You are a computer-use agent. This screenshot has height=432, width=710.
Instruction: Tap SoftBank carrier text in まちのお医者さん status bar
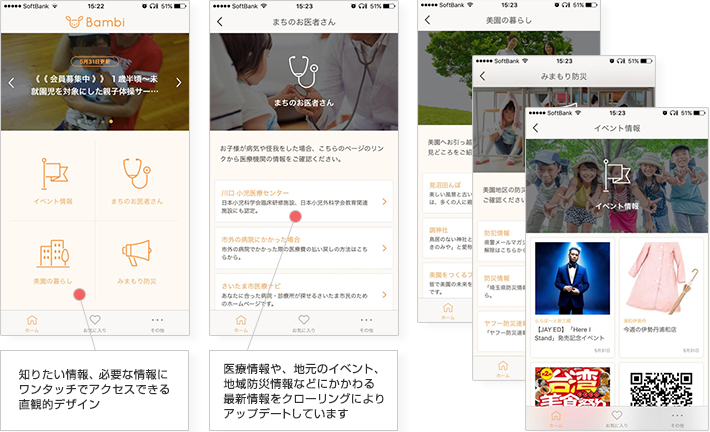[x=245, y=6]
